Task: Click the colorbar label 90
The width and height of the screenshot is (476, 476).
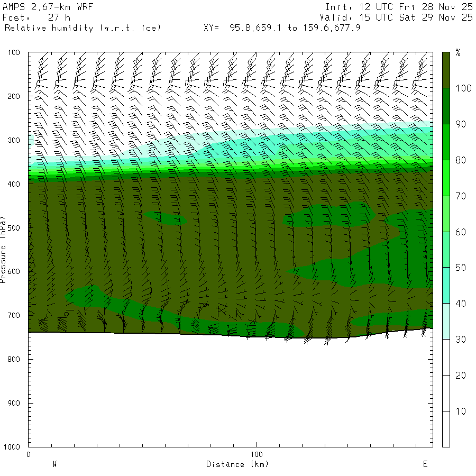Action: point(461,124)
